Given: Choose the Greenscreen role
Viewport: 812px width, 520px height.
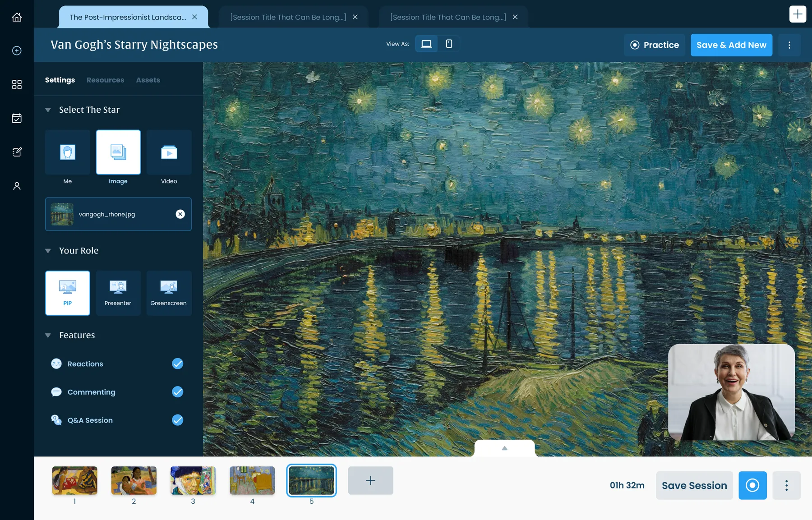Looking at the screenshot, I should click(169, 293).
